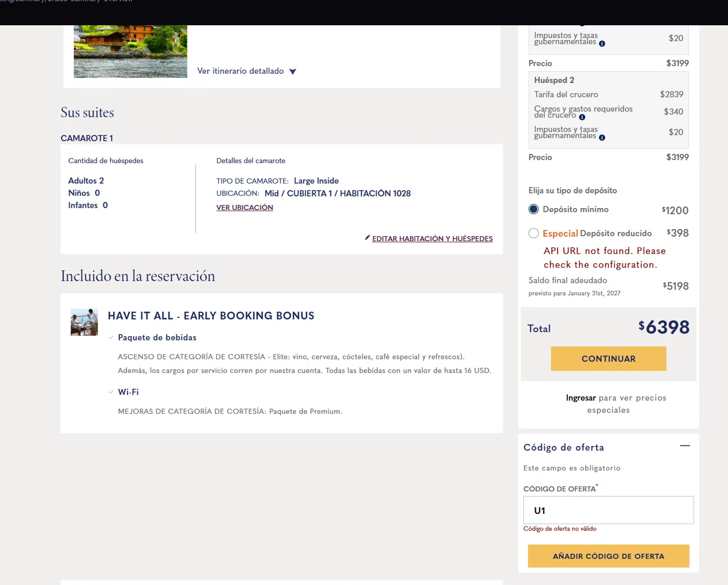This screenshot has height=585, width=728.
Task: Click EDITAR HABITACIÓN Y HUÉSPEDES link
Action: tap(432, 239)
